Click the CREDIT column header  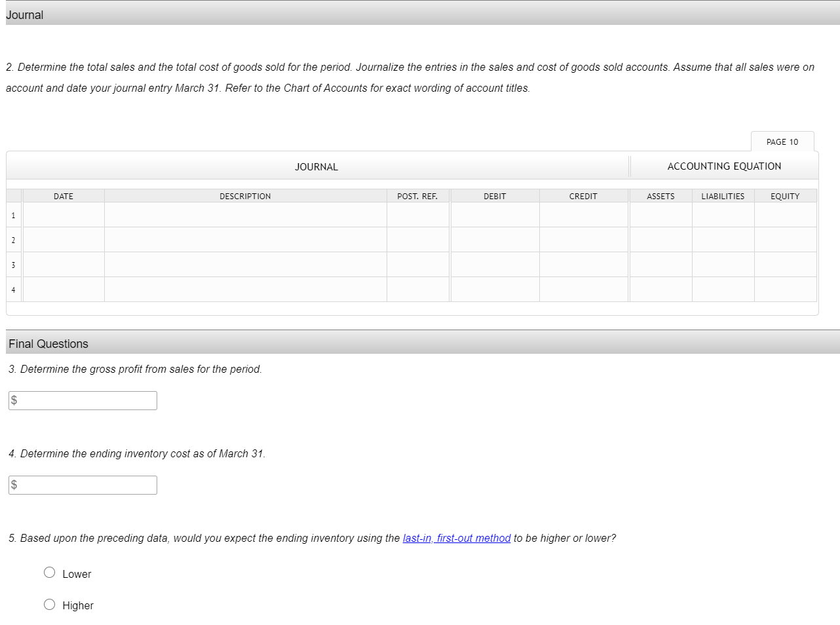coord(583,196)
